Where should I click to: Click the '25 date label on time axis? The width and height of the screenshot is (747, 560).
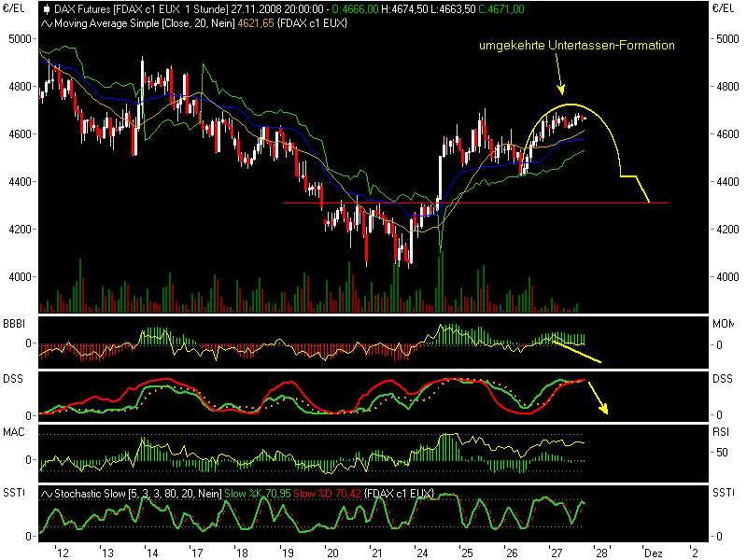(x=466, y=553)
